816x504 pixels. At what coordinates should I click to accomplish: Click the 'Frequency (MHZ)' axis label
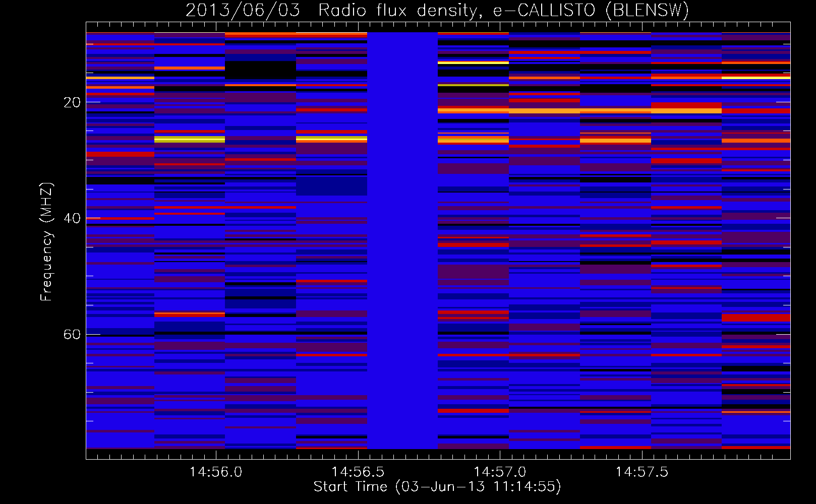click(46, 242)
